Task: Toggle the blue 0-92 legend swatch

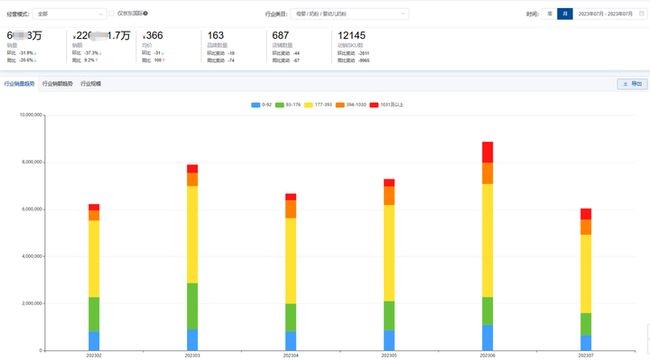Action: point(255,105)
